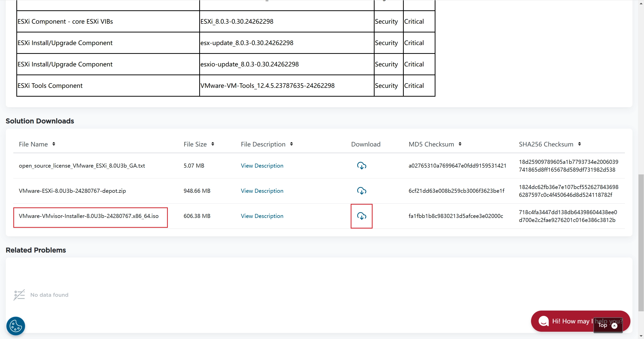Click the Top arrow icon
The width and height of the screenshot is (644, 339).
click(x=614, y=326)
